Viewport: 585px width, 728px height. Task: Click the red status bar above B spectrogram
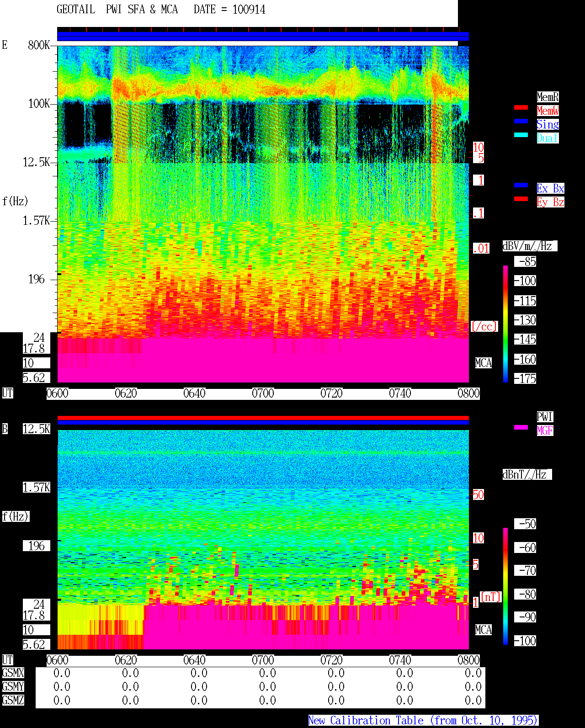(x=263, y=418)
